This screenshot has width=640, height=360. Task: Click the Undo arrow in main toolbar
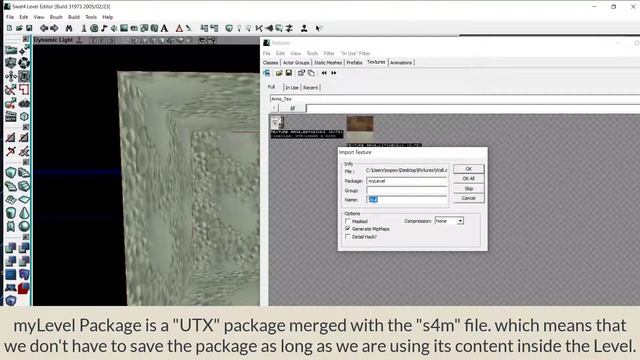point(44,28)
